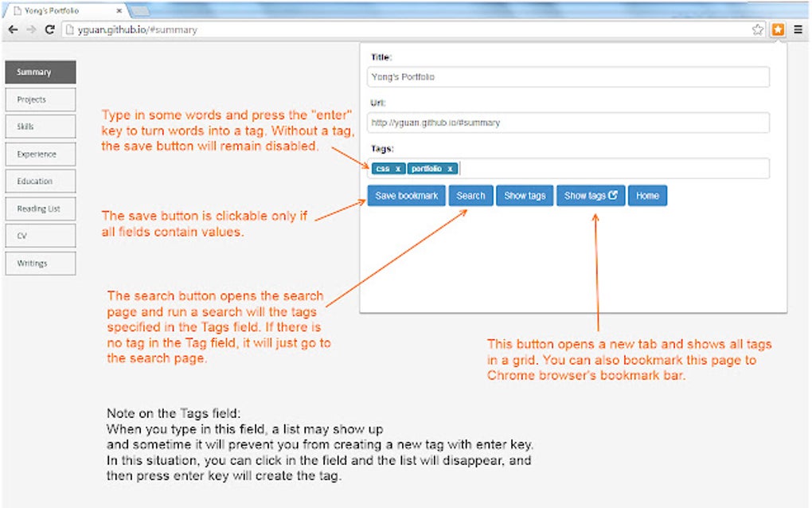
Task: Open the Reading List section
Action: 40,208
